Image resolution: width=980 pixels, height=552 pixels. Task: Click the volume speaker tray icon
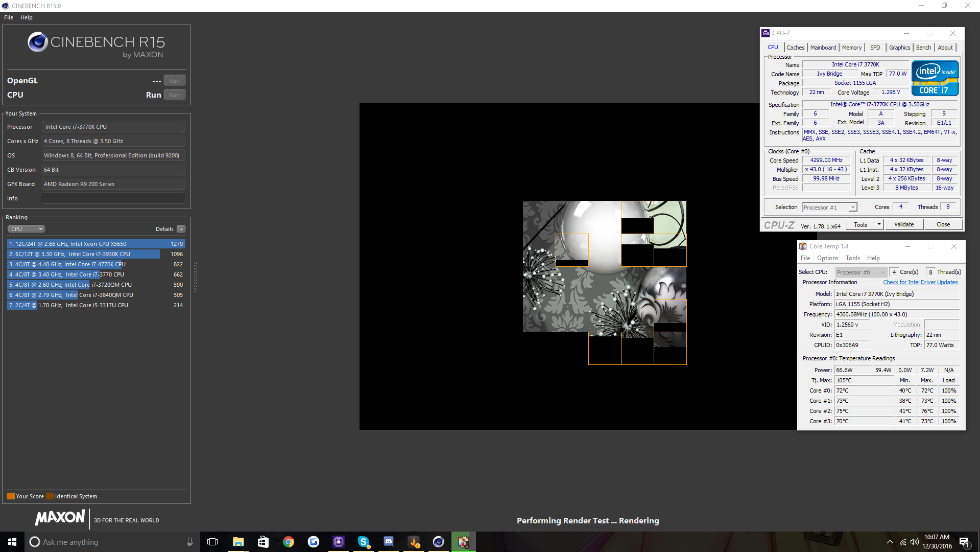(914, 542)
